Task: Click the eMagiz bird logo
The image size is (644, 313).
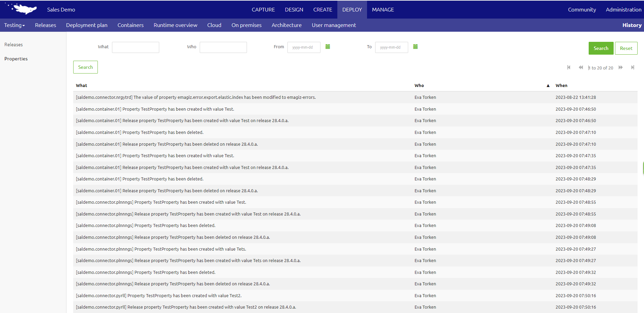Action: [21, 9]
